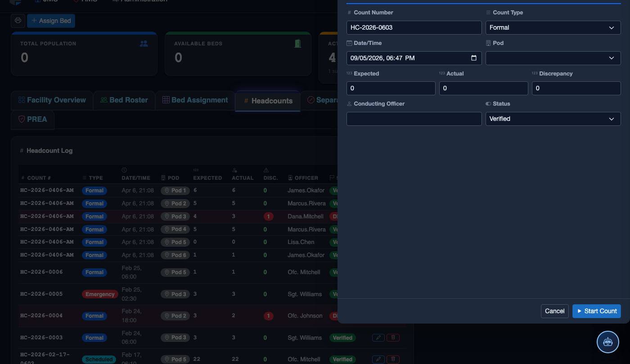Select count number HC-2026-0005 in the log
630x364 pixels.
(42, 294)
